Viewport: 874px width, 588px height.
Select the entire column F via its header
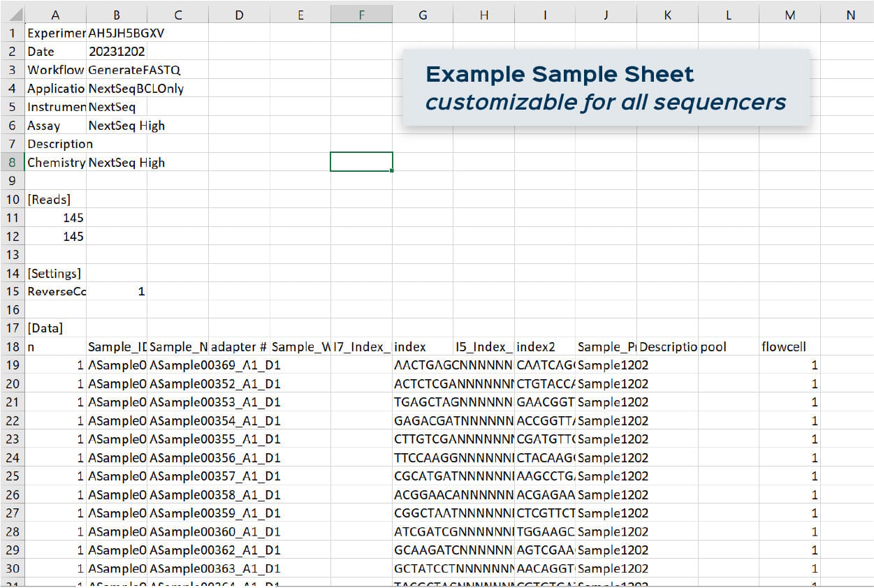pyautogui.click(x=361, y=14)
